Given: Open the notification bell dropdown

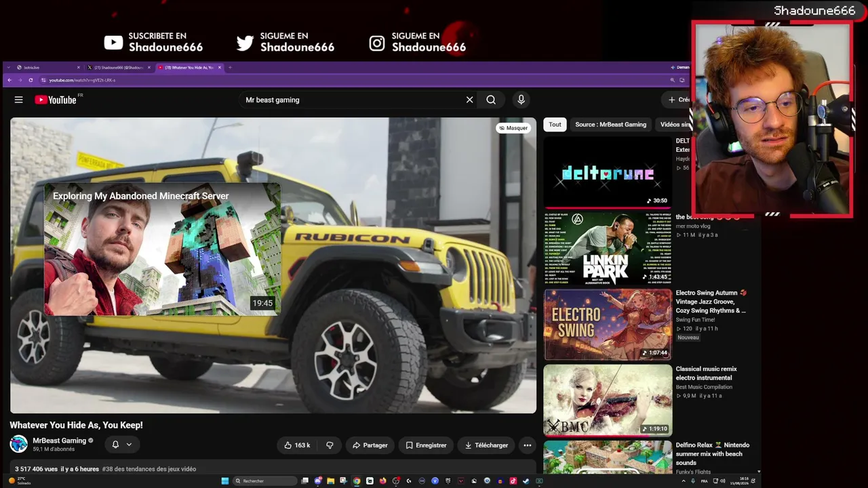Looking at the screenshot, I should (x=121, y=445).
